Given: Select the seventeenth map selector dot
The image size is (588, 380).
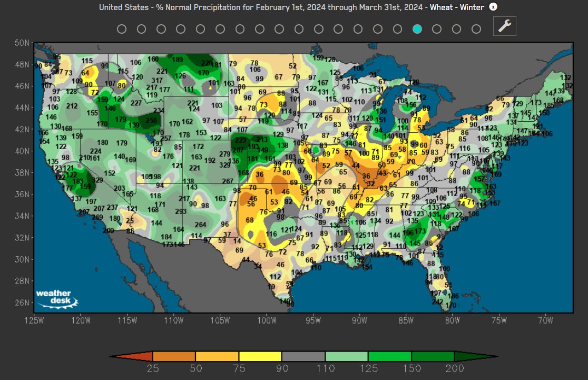Looking at the screenshot, I should pos(437,29).
